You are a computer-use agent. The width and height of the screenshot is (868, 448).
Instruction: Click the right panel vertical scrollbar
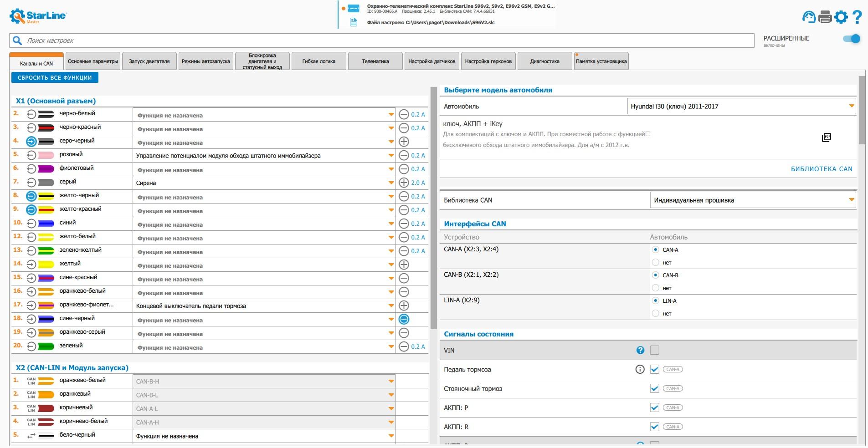pos(862,110)
